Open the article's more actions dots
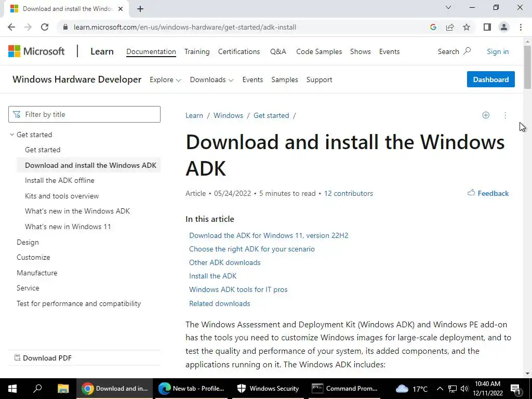Screen dimensions: 532x399 (505, 115)
